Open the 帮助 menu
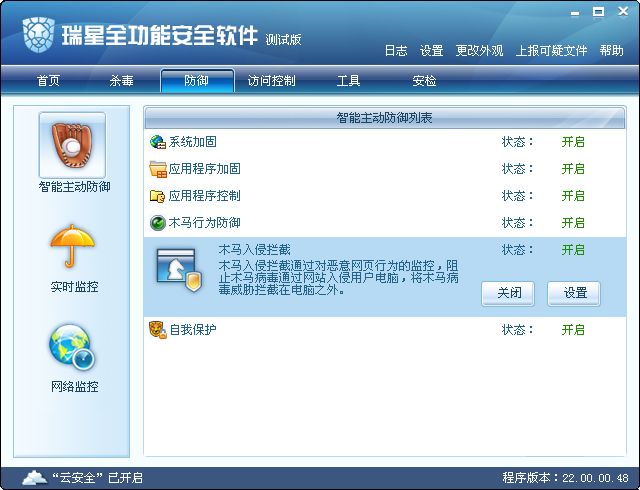 click(x=611, y=51)
